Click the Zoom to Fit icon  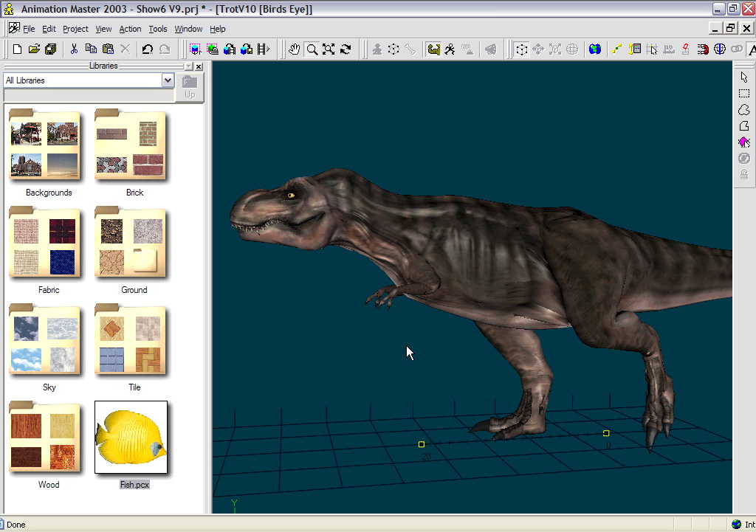pos(329,49)
